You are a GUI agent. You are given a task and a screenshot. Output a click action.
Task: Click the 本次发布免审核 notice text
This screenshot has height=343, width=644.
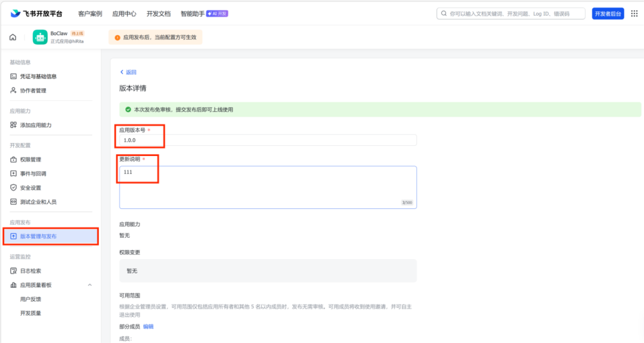pos(184,110)
